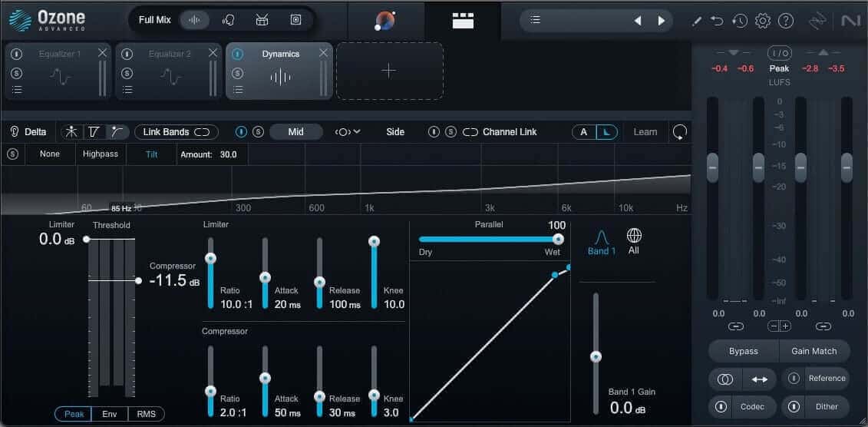Enable Channel Link

[500, 132]
